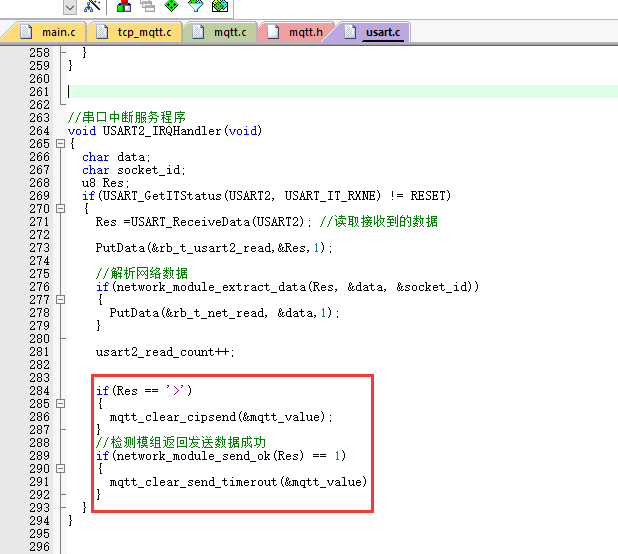Click the file icon on mqtt.h tab
618x554 pixels.
coord(273,32)
